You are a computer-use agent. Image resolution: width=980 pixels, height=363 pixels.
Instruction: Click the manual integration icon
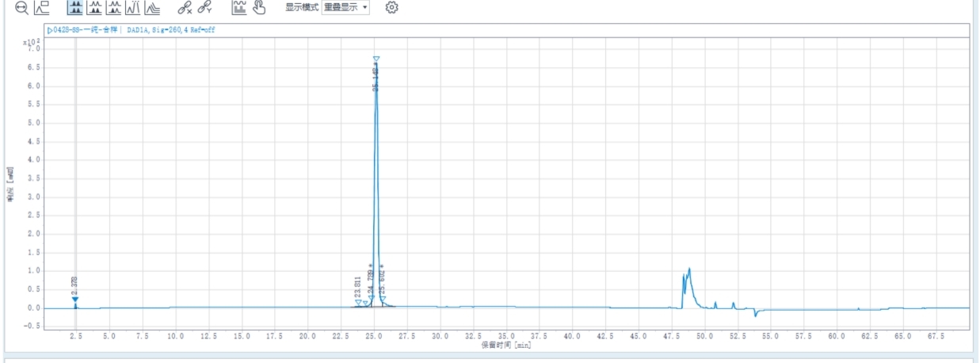(238, 8)
